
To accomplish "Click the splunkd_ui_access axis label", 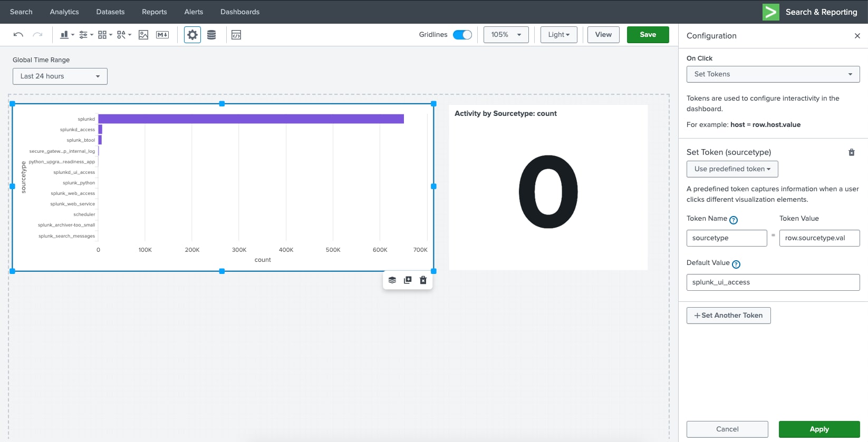I will pos(74,172).
